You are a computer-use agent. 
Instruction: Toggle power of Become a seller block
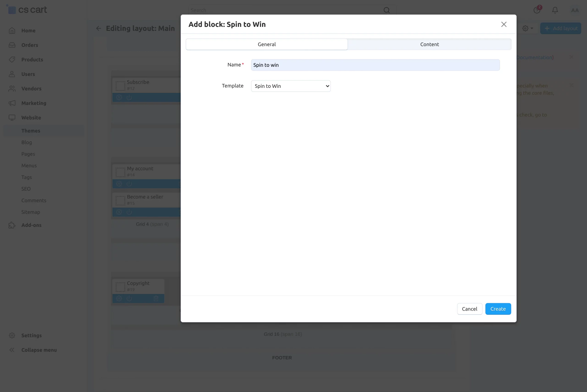[129, 212]
